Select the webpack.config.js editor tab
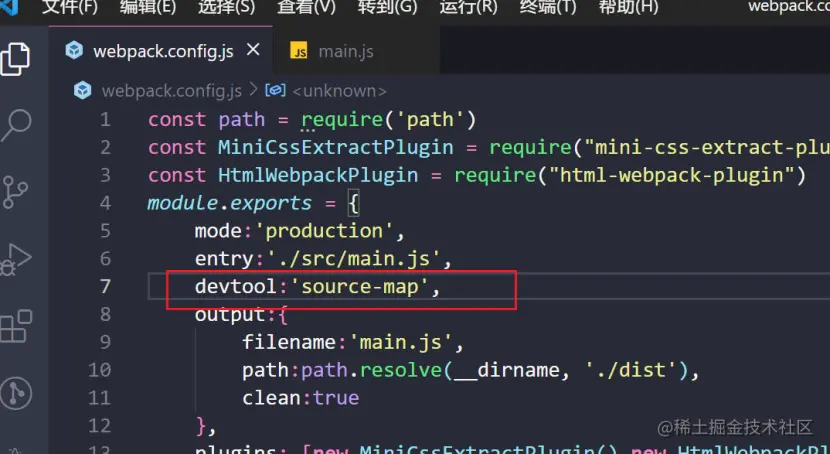The width and height of the screenshot is (830, 454). point(161,51)
